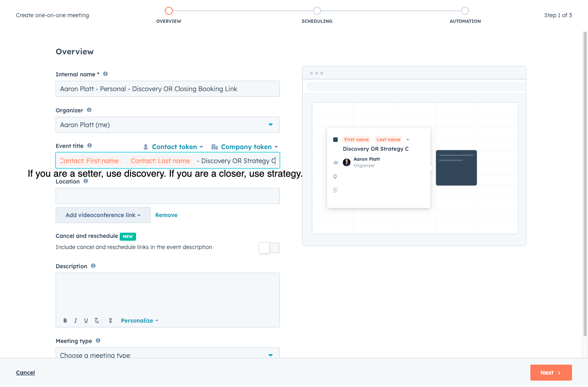Toggle cancel and reschedule links switch
The width and height of the screenshot is (588, 387).
269,248
